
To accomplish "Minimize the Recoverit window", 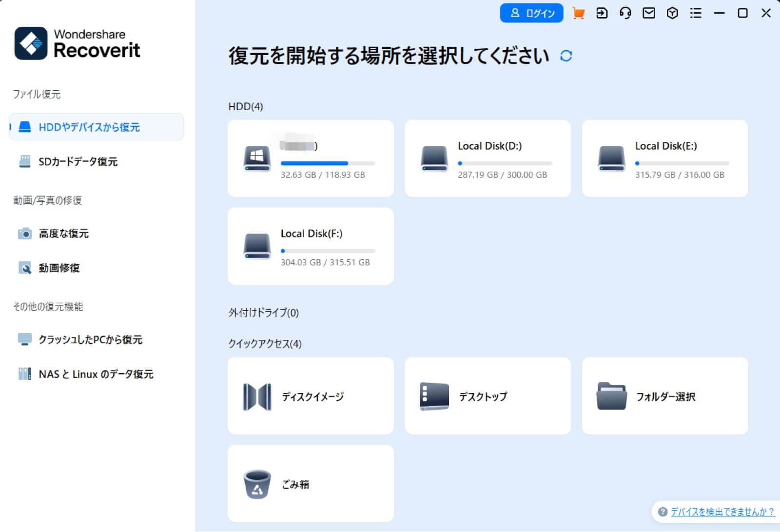I will [719, 13].
